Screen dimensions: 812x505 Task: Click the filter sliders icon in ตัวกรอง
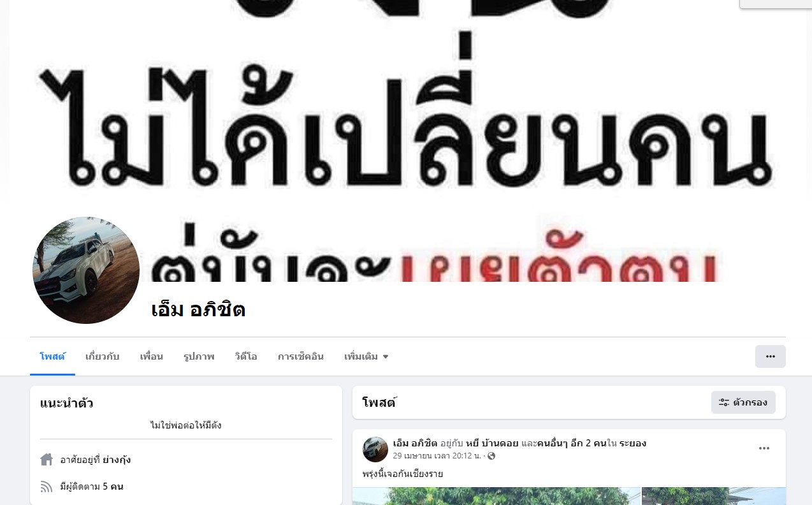[x=724, y=402]
